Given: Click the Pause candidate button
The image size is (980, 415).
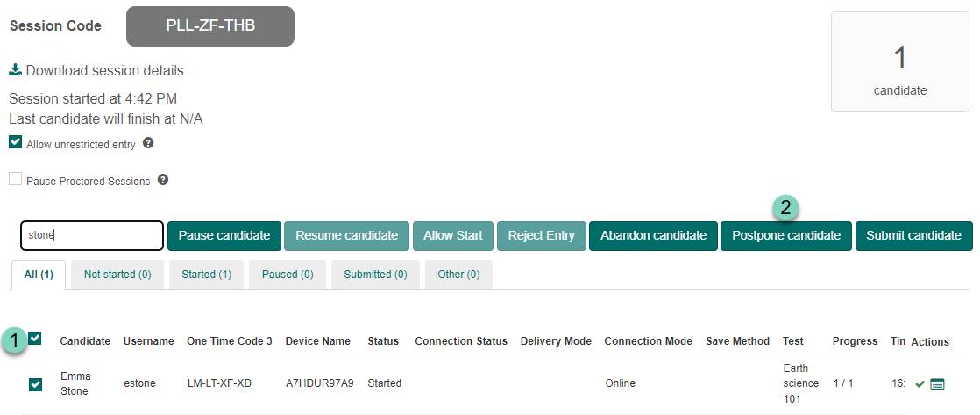Looking at the screenshot, I should pyautogui.click(x=224, y=235).
